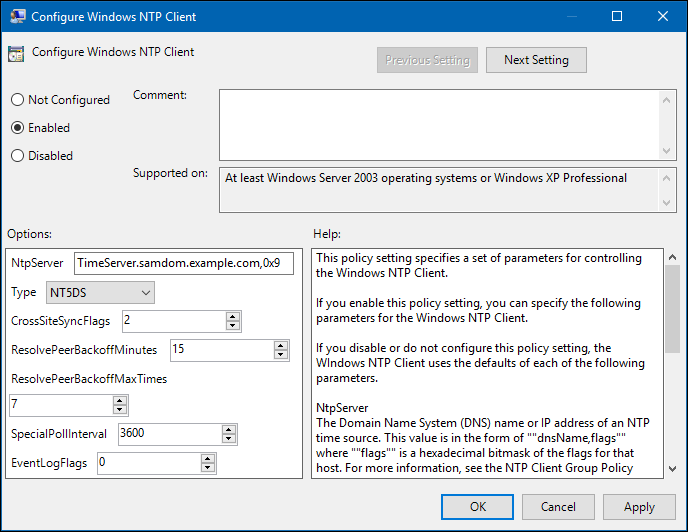Apply the NTP client settings
Screen dimensions: 688x532
tap(639, 507)
